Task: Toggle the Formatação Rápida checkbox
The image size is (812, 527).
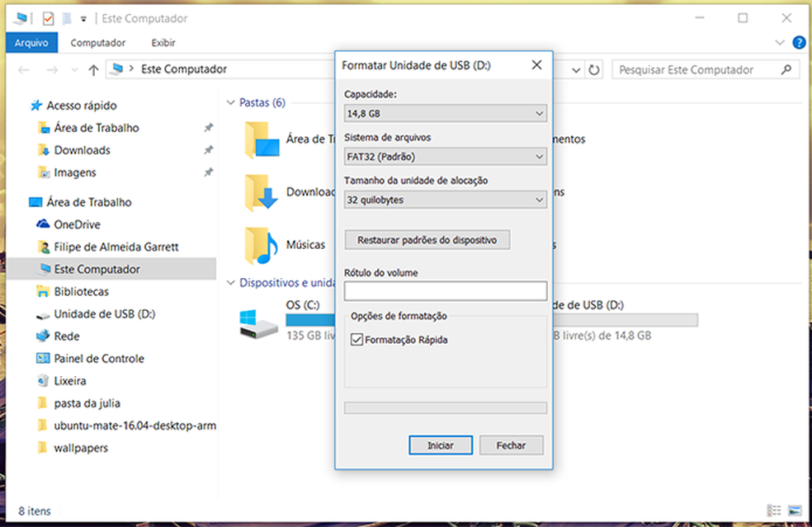Action: tap(356, 340)
